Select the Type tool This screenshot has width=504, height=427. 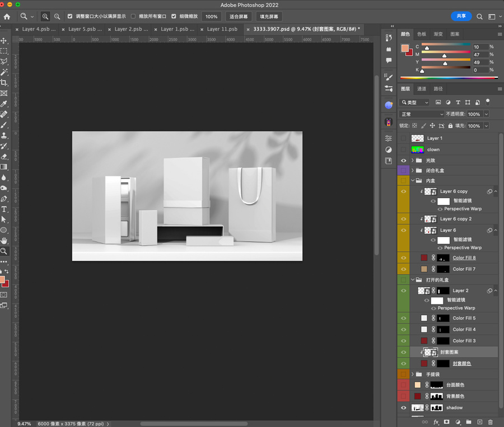pyautogui.click(x=4, y=209)
